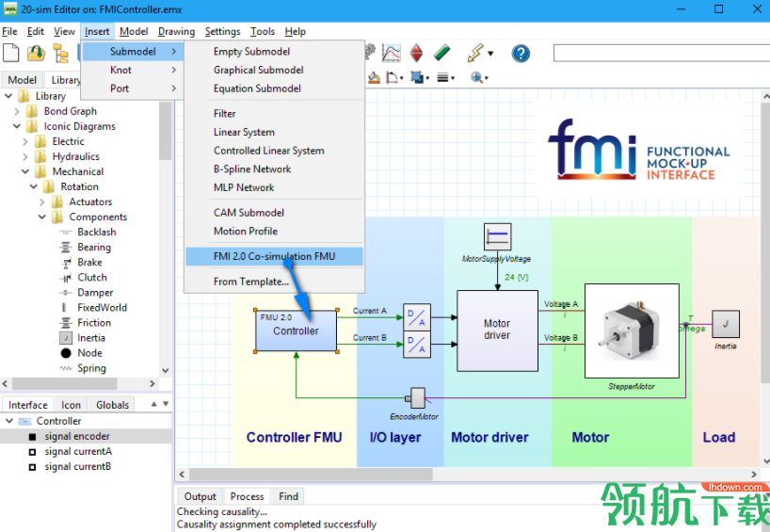Collapse the Controller interface node
770x532 pixels.
tap(8, 421)
